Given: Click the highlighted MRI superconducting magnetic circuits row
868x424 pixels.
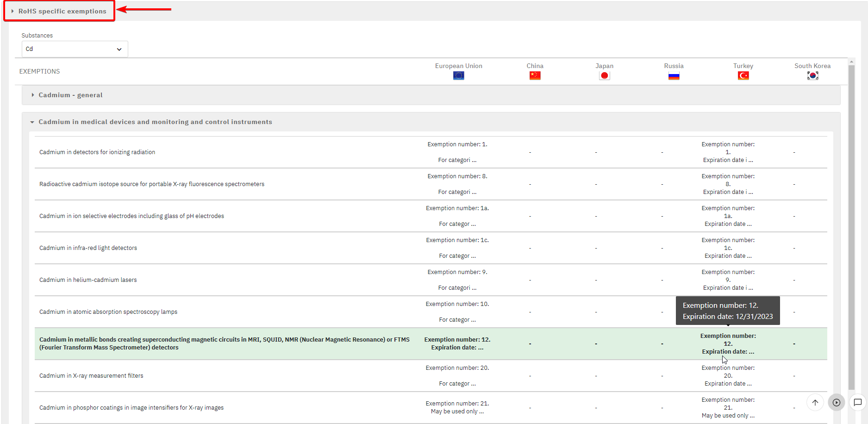Looking at the screenshot, I should (x=225, y=343).
